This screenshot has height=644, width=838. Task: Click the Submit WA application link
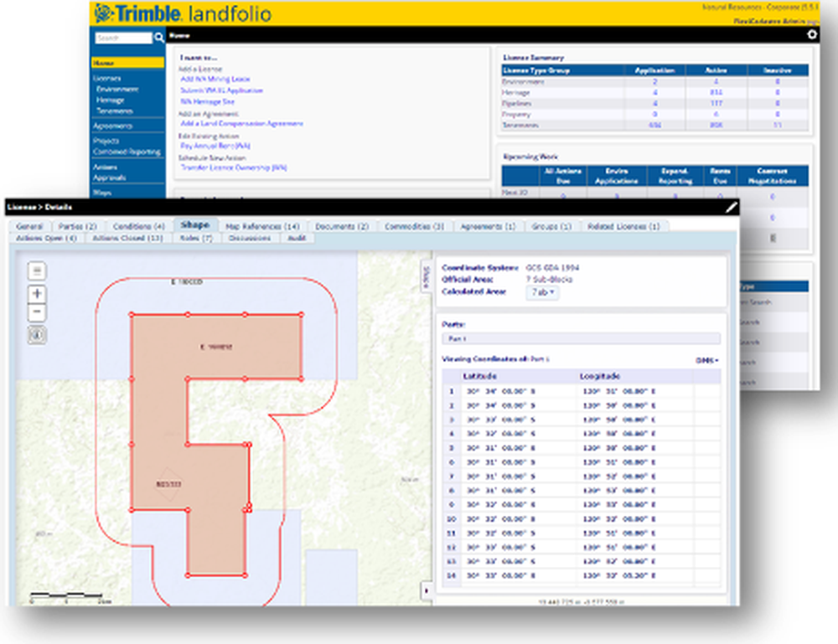[x=222, y=90]
